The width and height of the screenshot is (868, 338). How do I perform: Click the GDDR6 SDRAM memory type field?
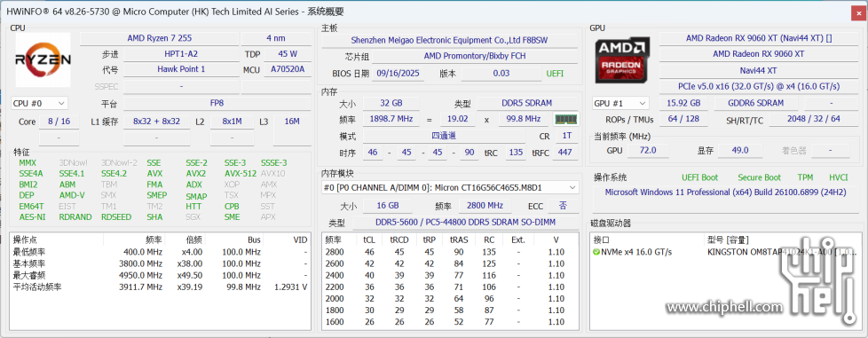[x=757, y=103]
